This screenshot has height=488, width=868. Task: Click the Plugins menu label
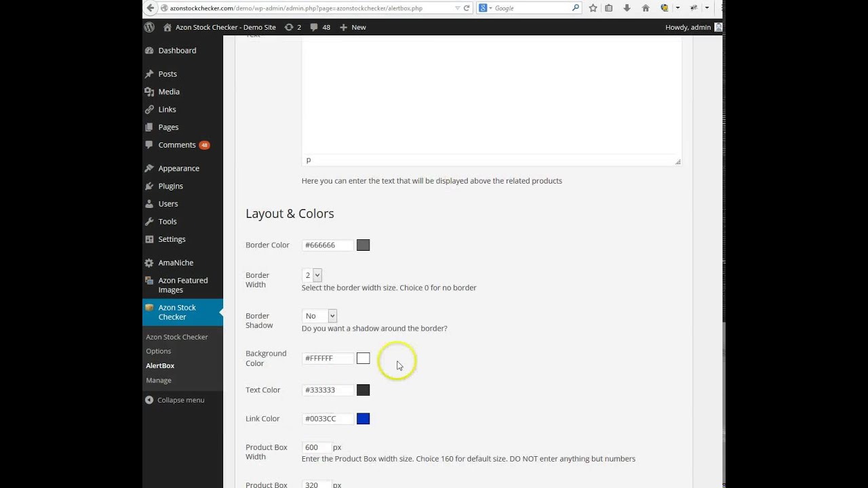tap(171, 186)
